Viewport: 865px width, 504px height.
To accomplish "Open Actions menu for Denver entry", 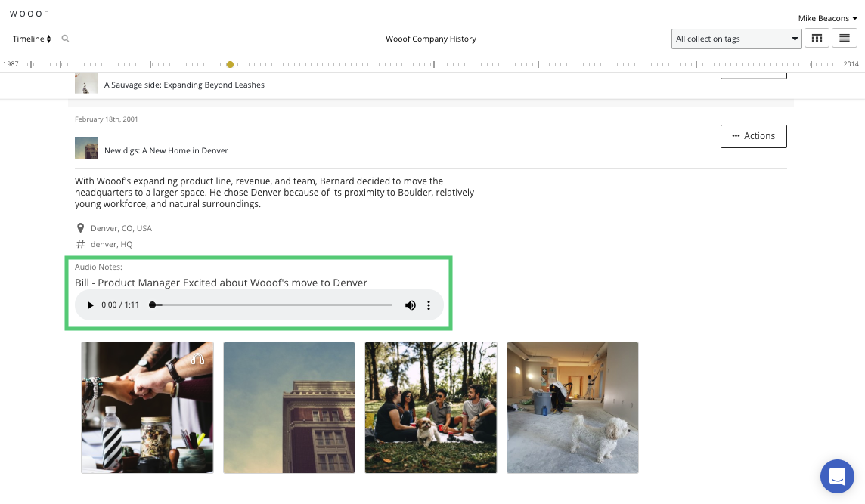I will [x=754, y=136].
